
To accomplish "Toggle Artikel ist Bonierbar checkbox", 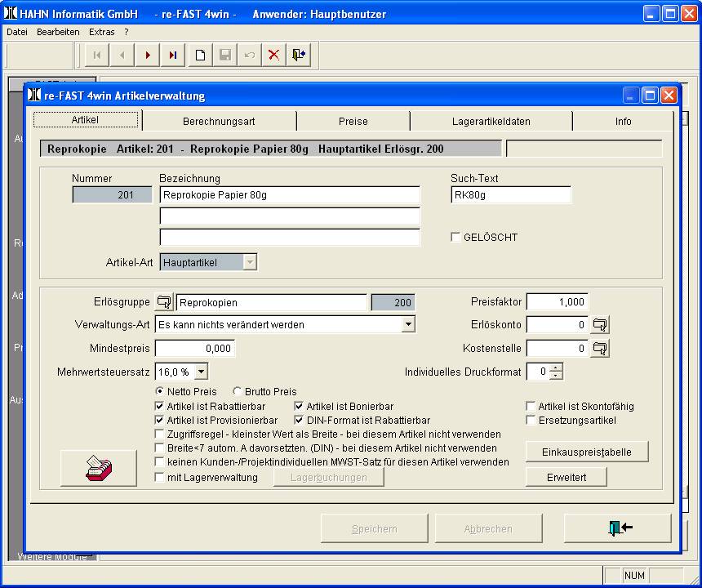I will tap(299, 406).
